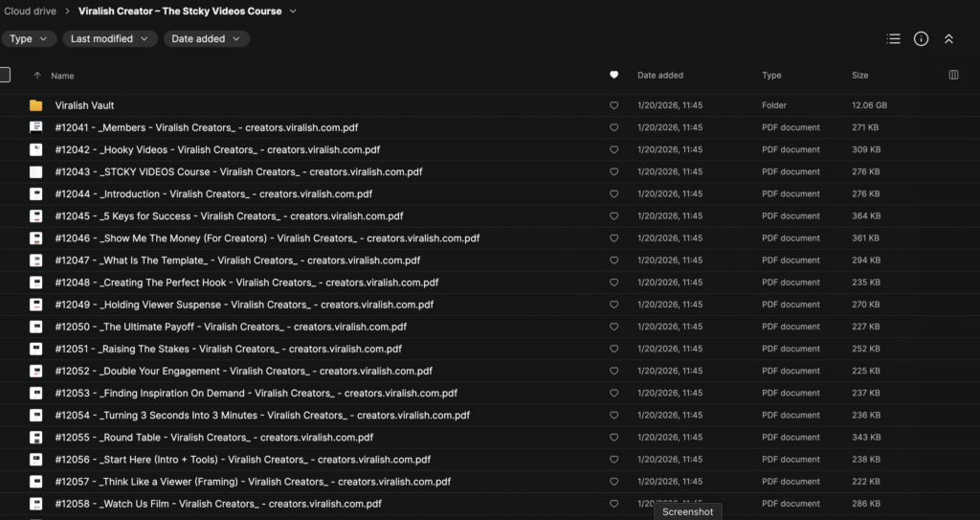Click the 12.06 GB size of Viralish Vault
This screenshot has width=980, height=520.
[x=869, y=105]
